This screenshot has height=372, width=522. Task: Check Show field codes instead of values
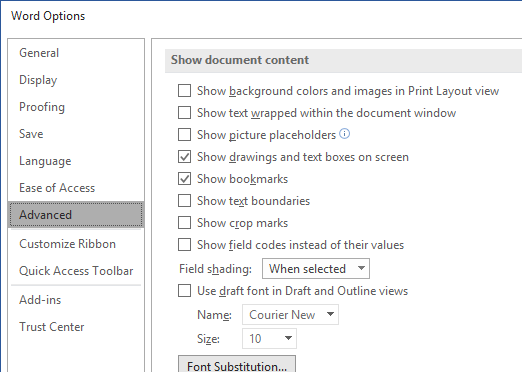point(184,245)
